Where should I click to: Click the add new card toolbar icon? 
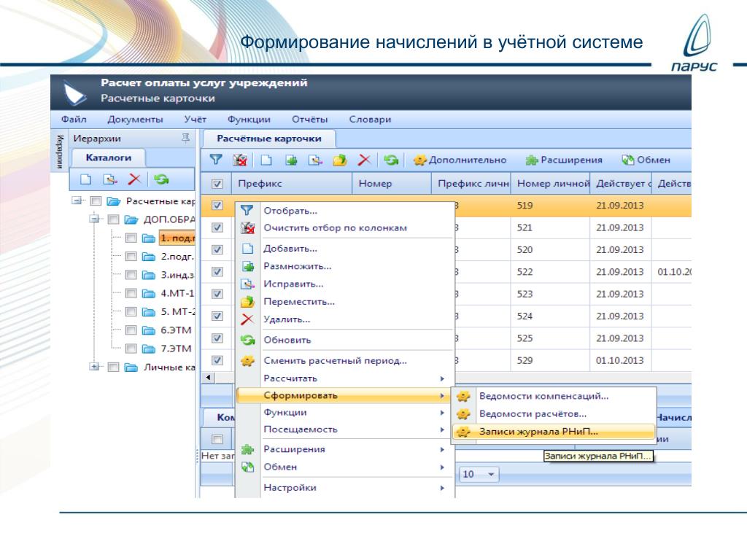click(266, 160)
